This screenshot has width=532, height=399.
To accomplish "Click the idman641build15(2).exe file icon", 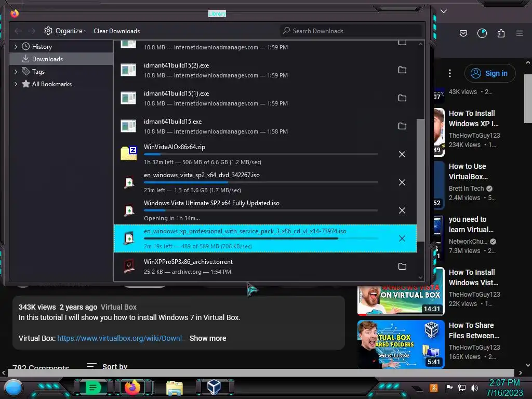I will pos(129,70).
